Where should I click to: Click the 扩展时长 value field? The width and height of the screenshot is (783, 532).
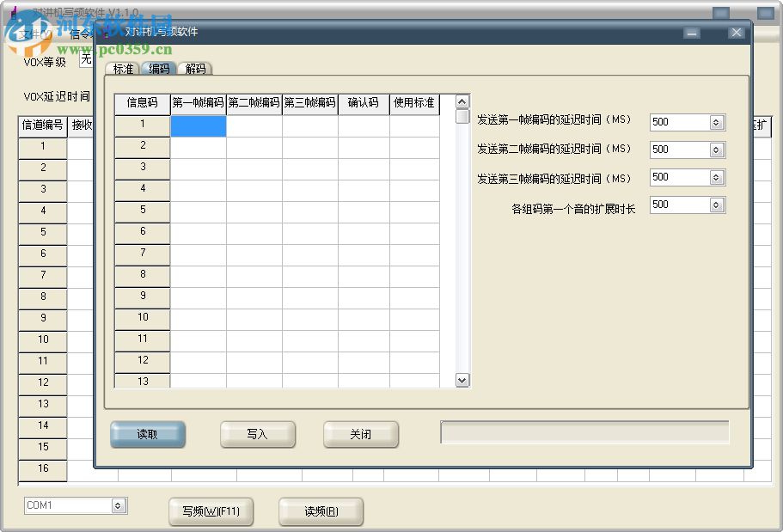680,205
